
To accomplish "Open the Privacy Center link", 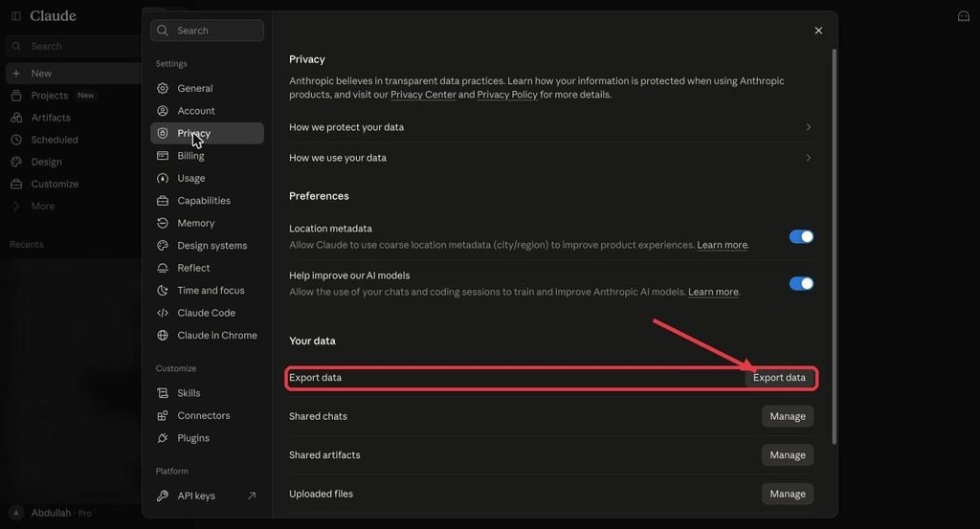I will point(423,95).
